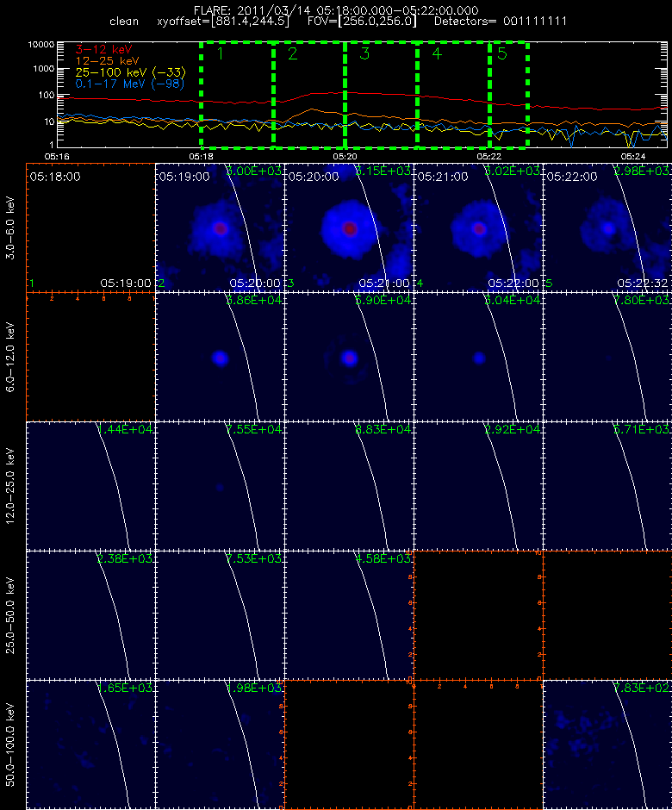Viewport: 672px width, 810px height.
Task: Click the 1.98E+03 peak value
Action: pos(254,688)
